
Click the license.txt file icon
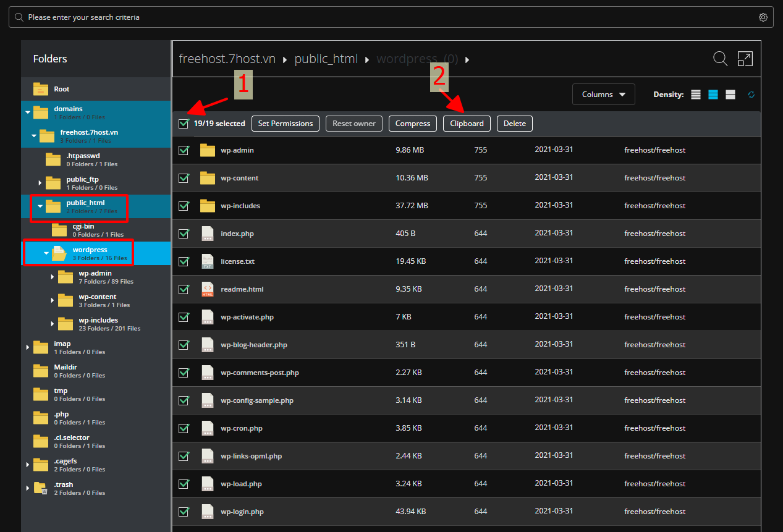(208, 261)
